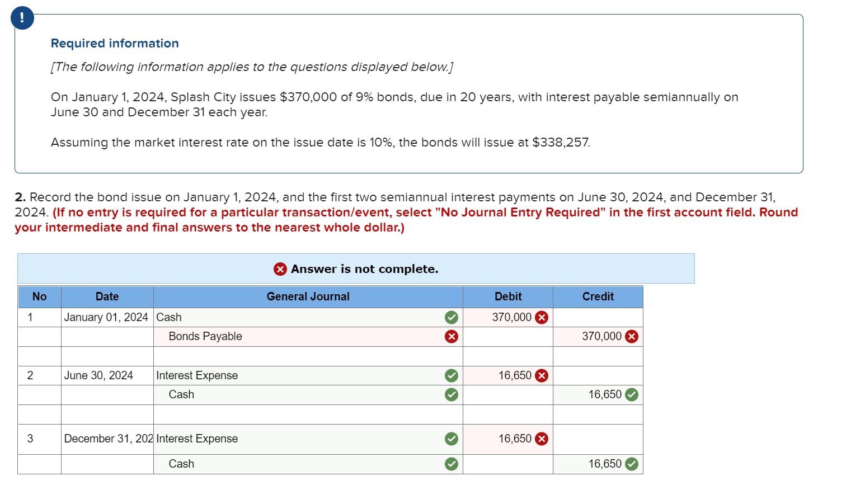Select the December 31 date cell
The height and width of the screenshot is (504, 865).
point(107,439)
